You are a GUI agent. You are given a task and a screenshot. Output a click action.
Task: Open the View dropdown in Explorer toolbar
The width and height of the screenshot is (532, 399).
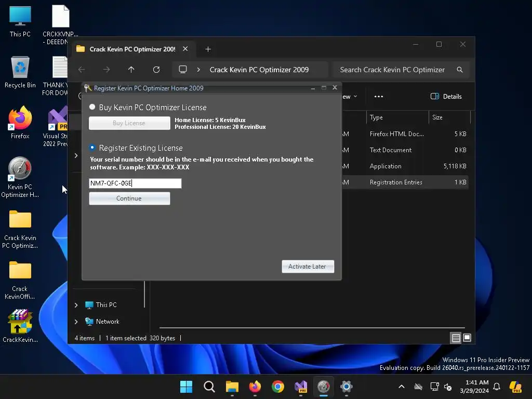pyautogui.click(x=350, y=96)
